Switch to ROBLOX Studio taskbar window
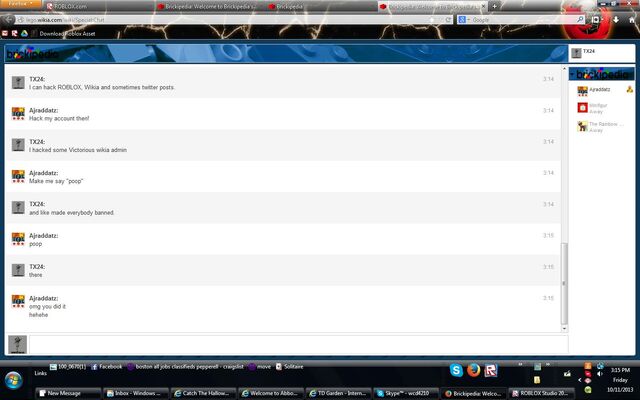 pos(543,393)
